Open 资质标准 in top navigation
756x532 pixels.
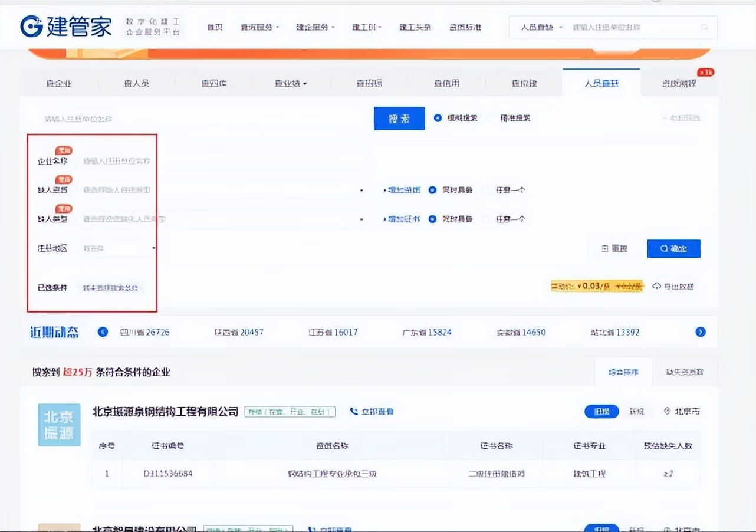[465, 28]
